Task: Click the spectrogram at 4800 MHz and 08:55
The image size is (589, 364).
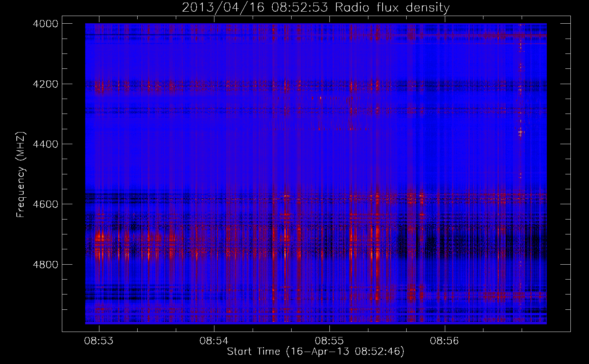Action: [x=329, y=264]
